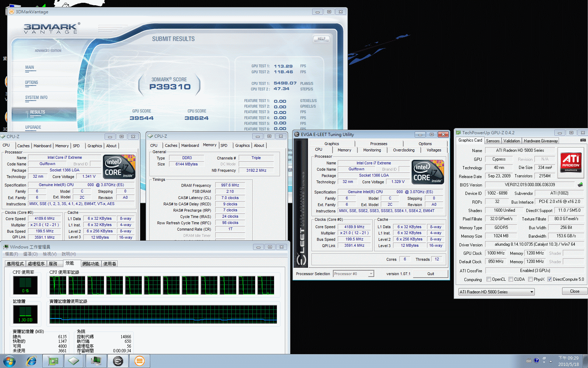
Task: Click the Task Manager title bar icon
Action: click(x=6, y=247)
